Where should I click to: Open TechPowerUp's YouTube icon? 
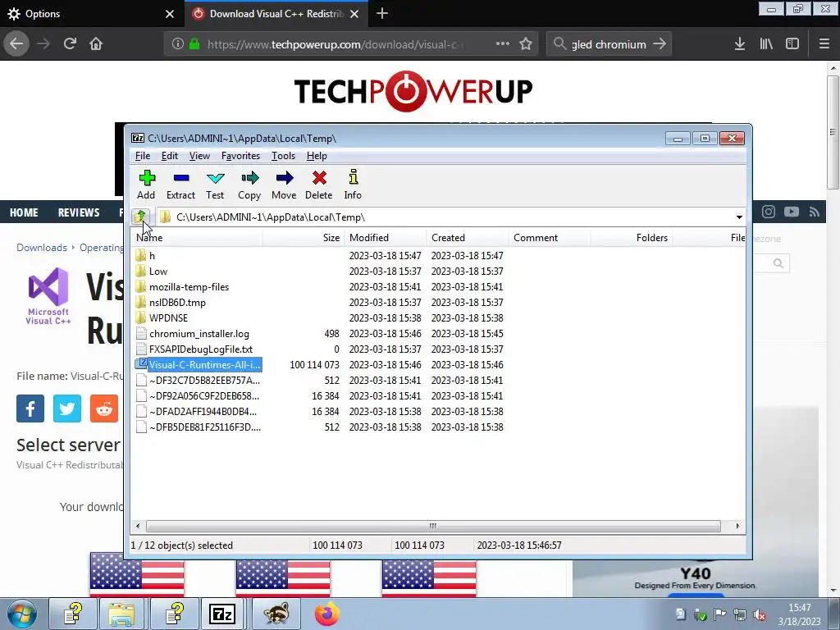[x=792, y=212]
